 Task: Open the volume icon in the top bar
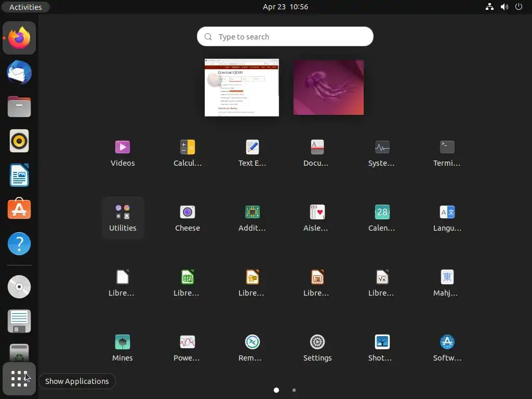point(504,7)
